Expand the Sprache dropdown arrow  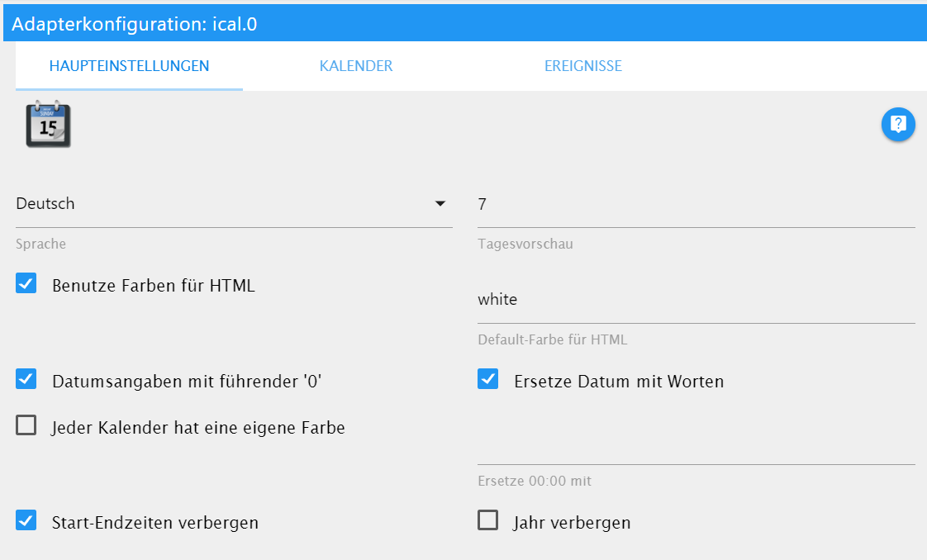[x=440, y=204]
